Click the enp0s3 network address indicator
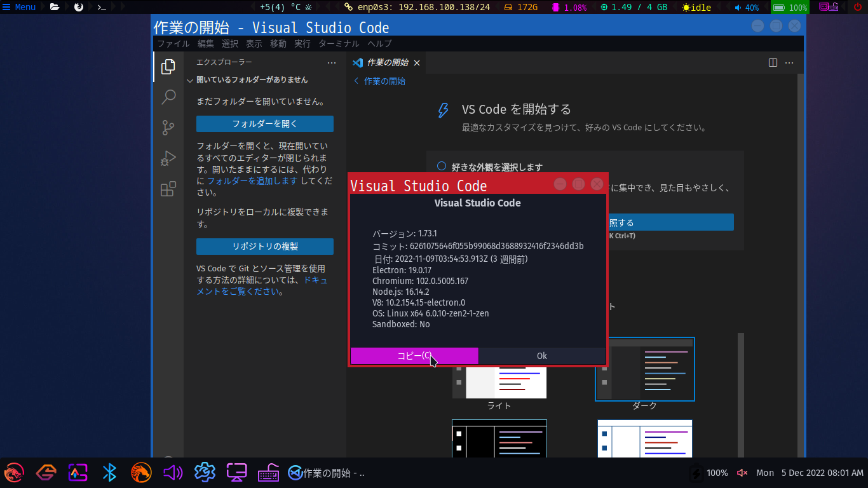 [x=417, y=8]
